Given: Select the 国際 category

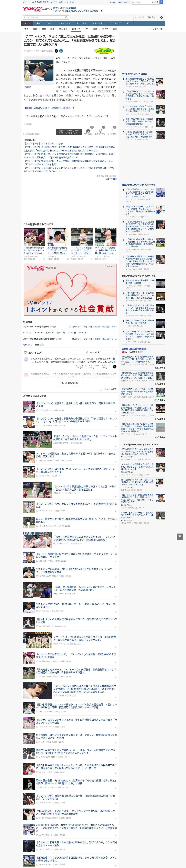Looking at the screenshot, I should tap(44, 29).
